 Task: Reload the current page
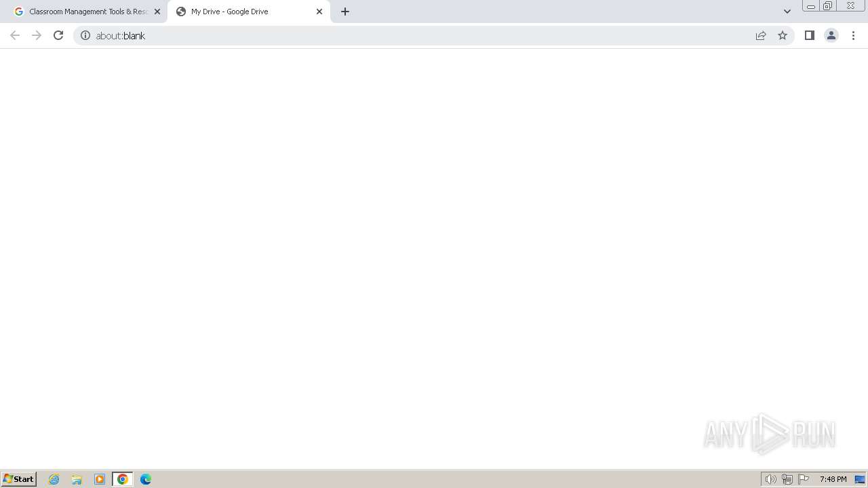click(x=58, y=35)
